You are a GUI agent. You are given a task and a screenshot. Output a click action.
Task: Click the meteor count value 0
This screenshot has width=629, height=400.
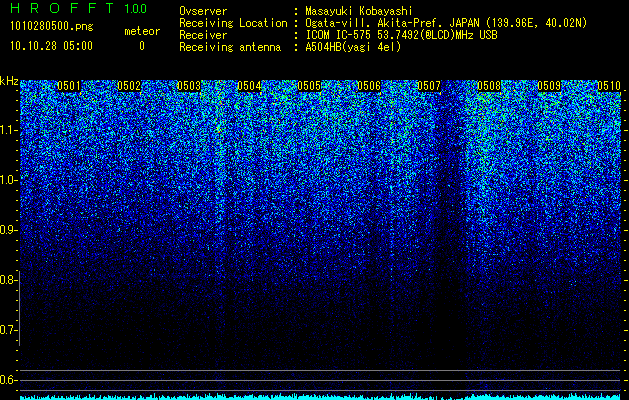click(x=142, y=46)
